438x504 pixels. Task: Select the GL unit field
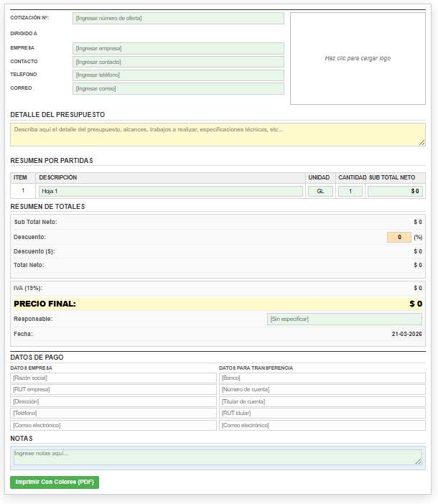320,191
